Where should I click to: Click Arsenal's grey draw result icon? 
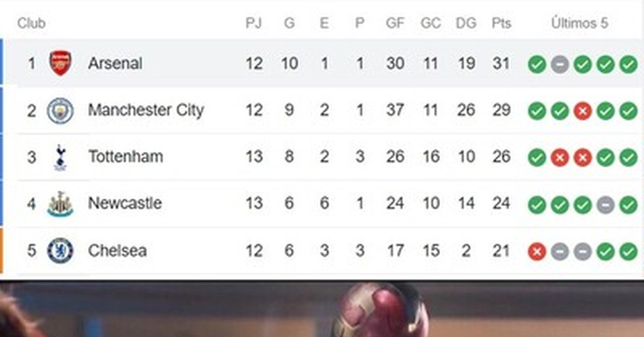tap(560, 64)
